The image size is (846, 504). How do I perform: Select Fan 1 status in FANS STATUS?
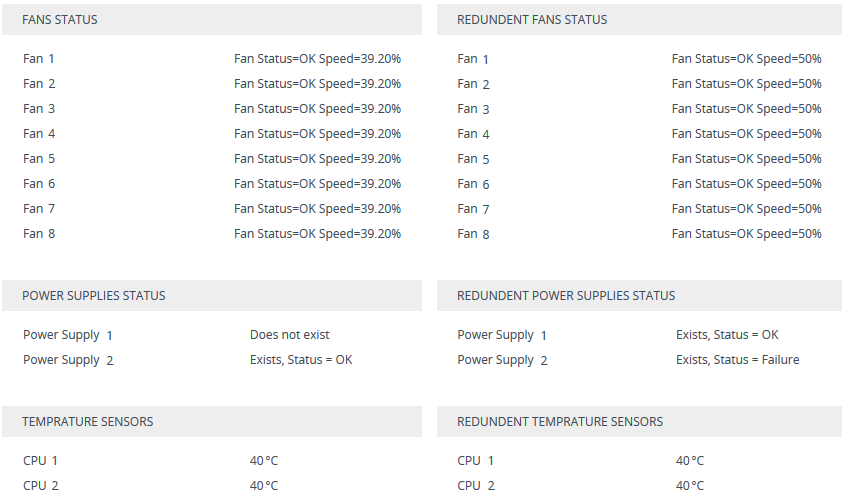[x=317, y=59]
